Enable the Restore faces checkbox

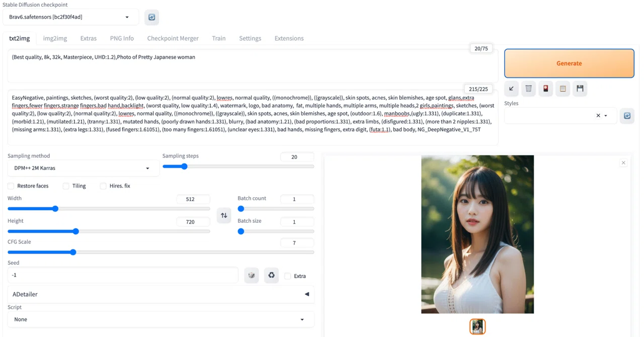pos(11,186)
